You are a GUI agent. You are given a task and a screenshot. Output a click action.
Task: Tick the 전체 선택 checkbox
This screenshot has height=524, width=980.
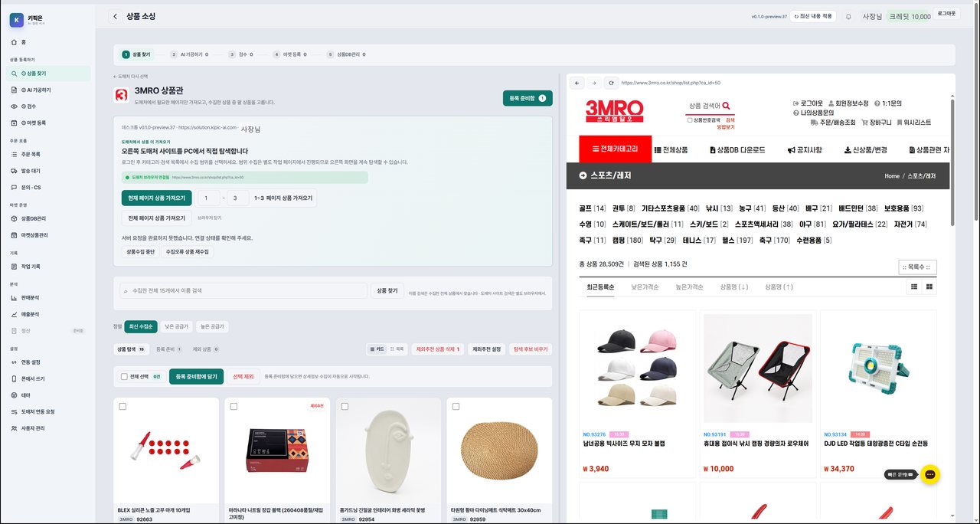tap(125, 377)
